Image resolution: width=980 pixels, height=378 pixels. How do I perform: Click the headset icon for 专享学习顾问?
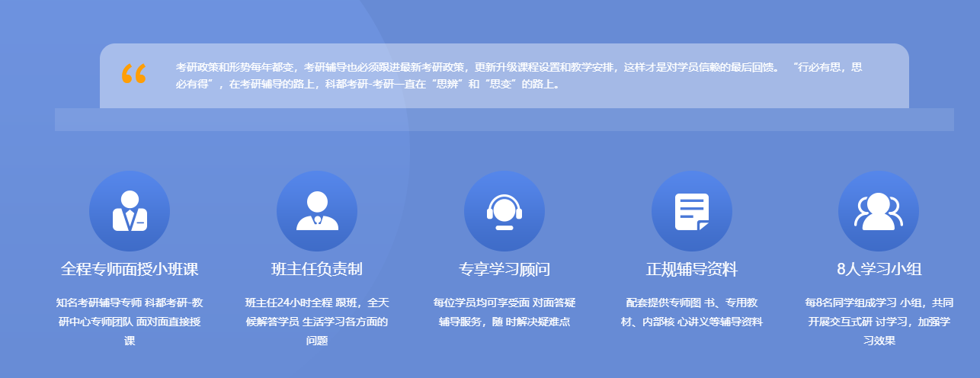coord(504,211)
